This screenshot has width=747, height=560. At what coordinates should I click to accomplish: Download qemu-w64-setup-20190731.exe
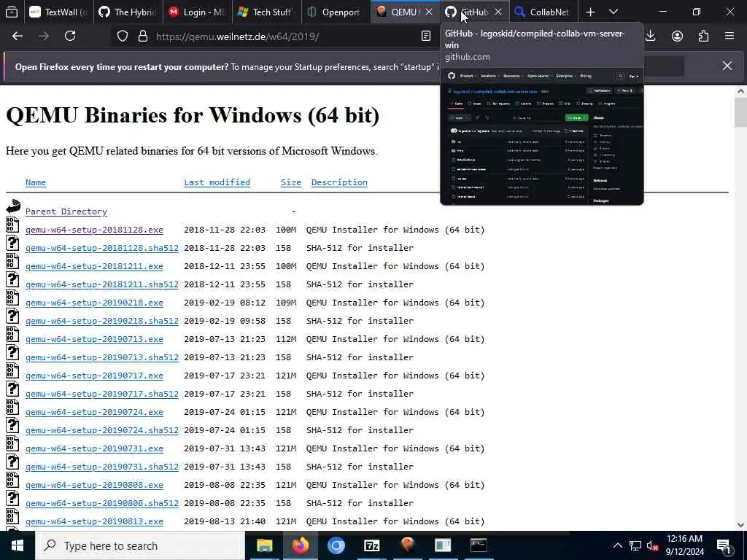94,448
